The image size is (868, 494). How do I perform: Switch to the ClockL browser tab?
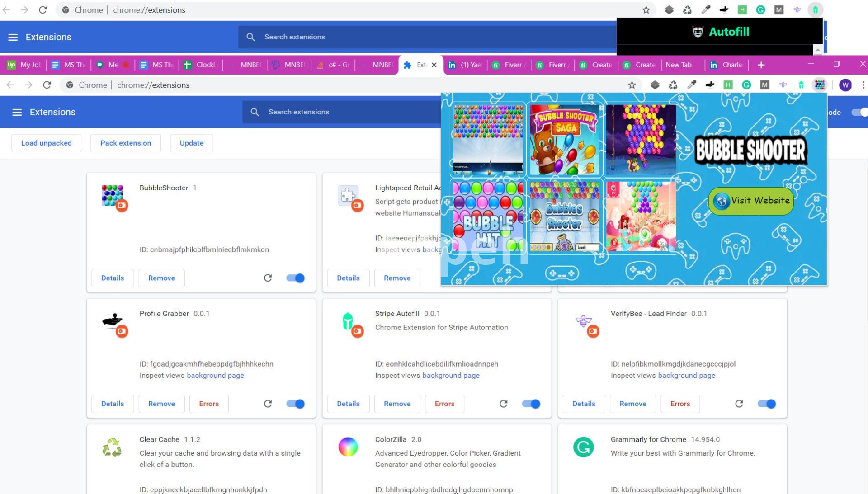pos(201,65)
